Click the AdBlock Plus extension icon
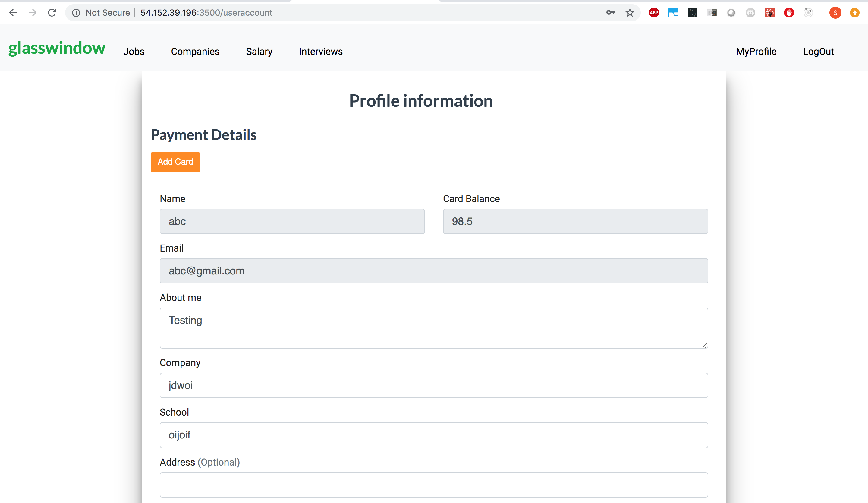 point(653,13)
